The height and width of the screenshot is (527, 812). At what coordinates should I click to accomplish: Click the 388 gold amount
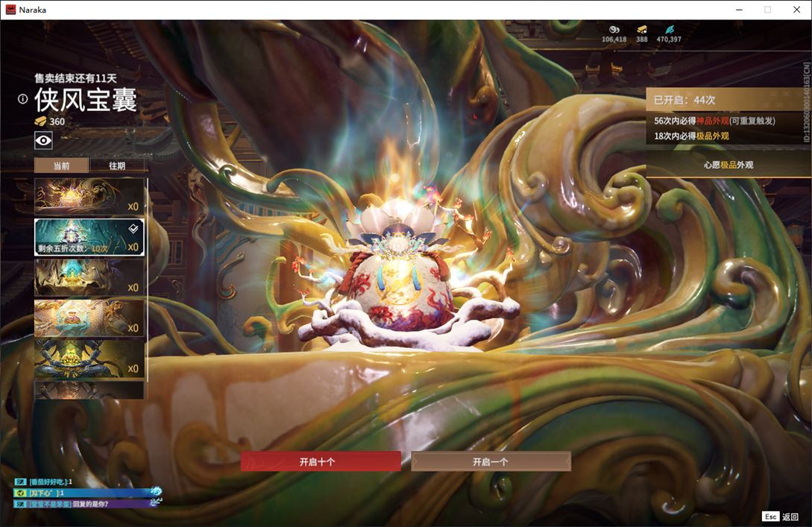coord(642,40)
